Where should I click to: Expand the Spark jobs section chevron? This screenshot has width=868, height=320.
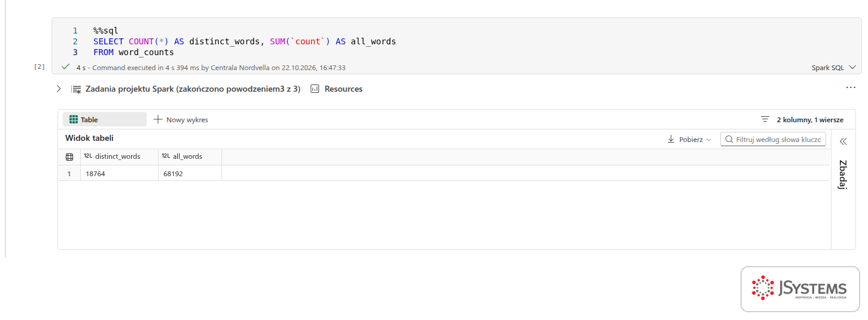[59, 89]
